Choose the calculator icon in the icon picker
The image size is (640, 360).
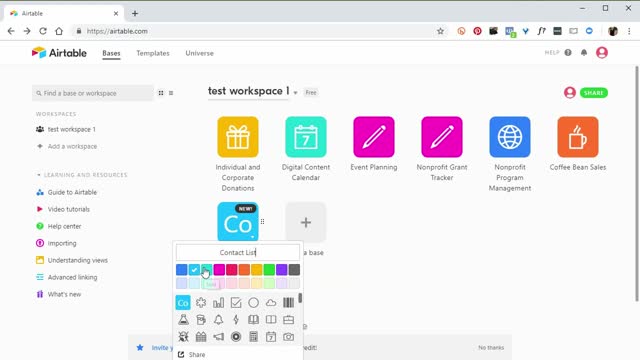pos(253,337)
